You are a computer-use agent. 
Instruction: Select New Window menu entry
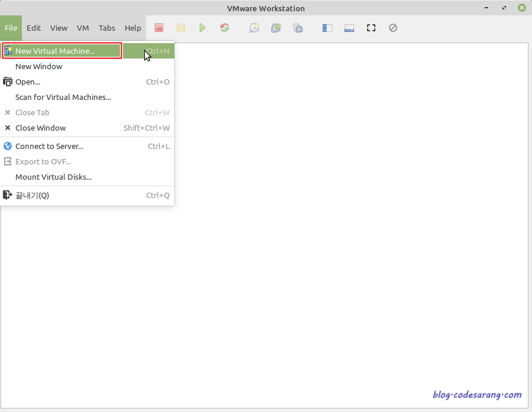click(x=87, y=67)
